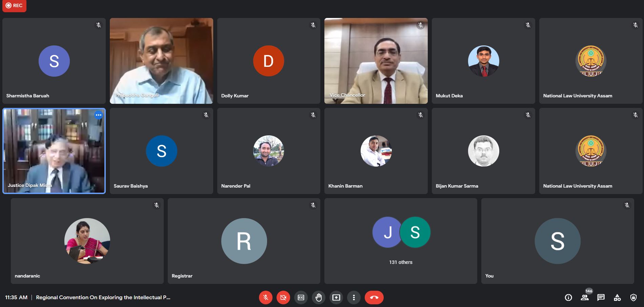644x307 pixels.
Task: Open the more options three-dot menu
Action: click(x=354, y=298)
